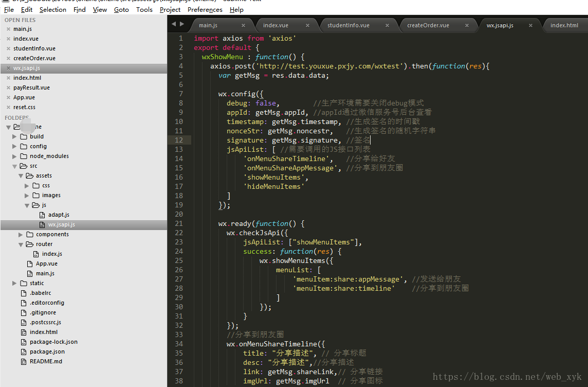588x387 pixels.
Task: Open .gitignore in the sidebar
Action: click(43, 312)
